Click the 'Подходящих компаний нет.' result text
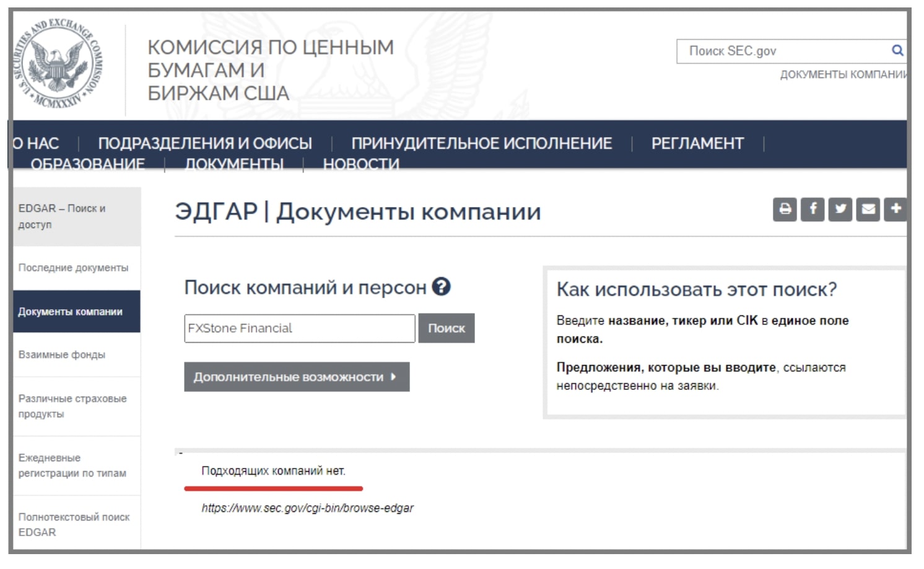The width and height of the screenshot is (924, 569). 273,471
